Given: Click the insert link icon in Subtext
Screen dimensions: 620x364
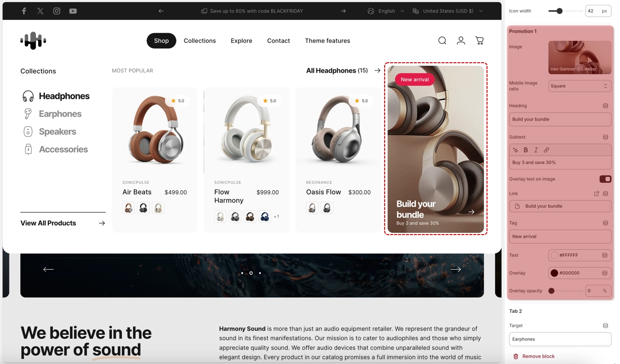Looking at the screenshot, I should 546,150.
